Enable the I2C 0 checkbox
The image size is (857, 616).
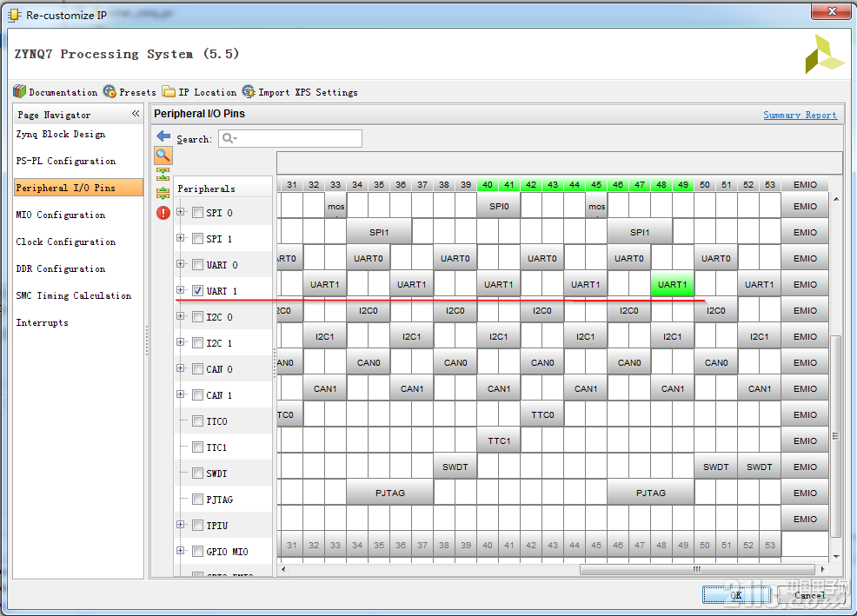click(198, 317)
